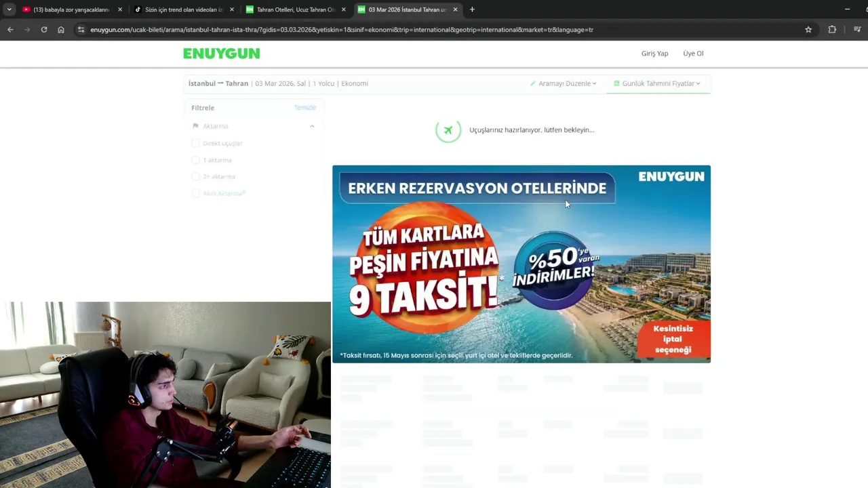The height and width of the screenshot is (488, 868).
Task: Click the 'İstanbul → Tahran' route text
Action: point(218,83)
